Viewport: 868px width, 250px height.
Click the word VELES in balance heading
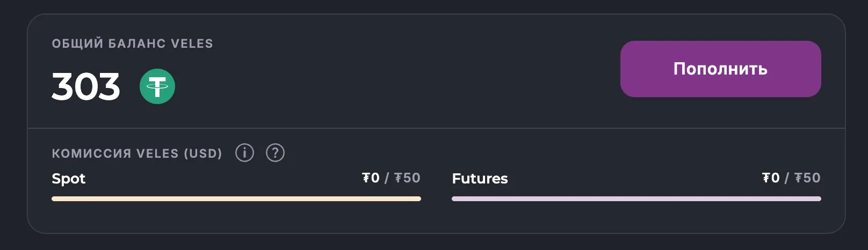pos(192,43)
